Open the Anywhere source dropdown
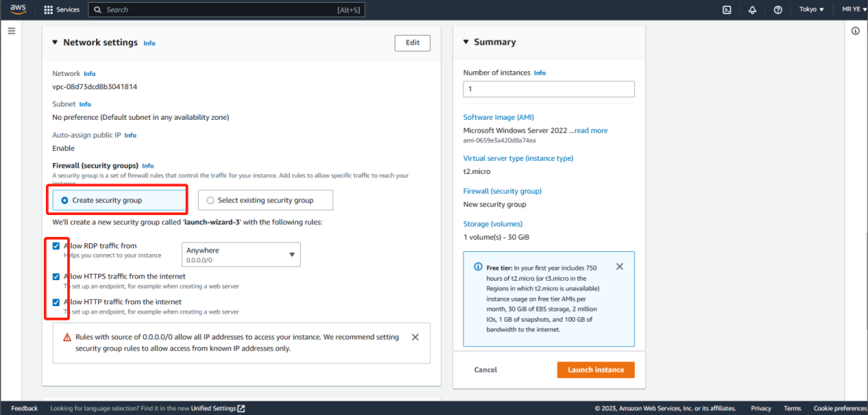Image resolution: width=868 pixels, height=415 pixels. click(240, 255)
